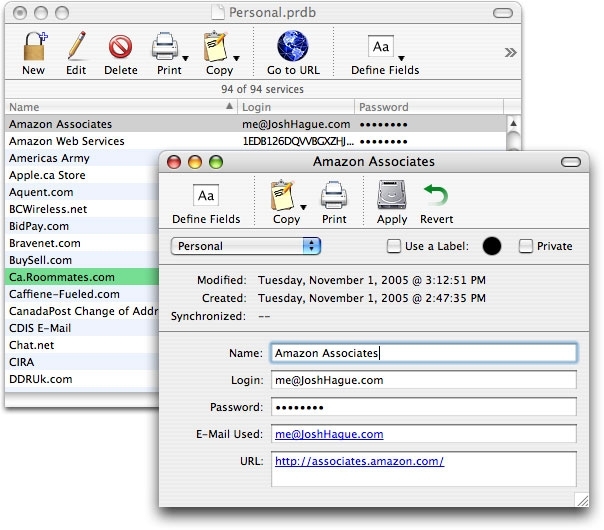Click the list scrollbar up arrow
Image resolution: width=604 pixels, height=530 pixels.
coord(513,123)
